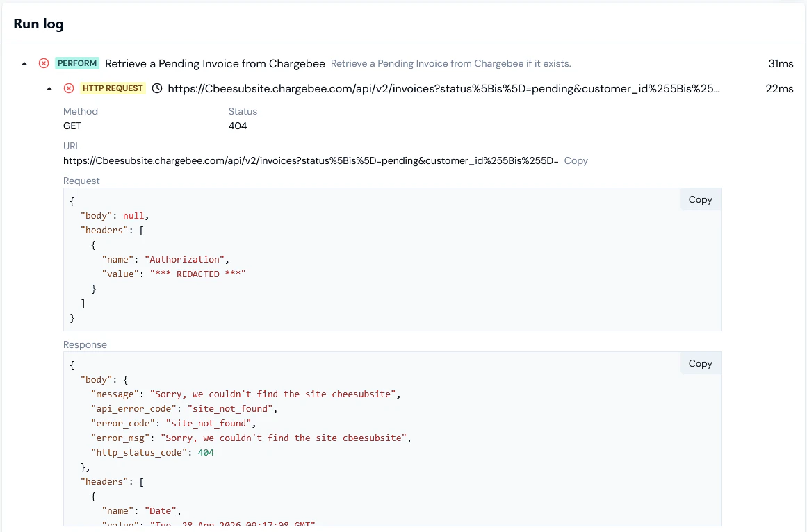The image size is (807, 532).
Task: Click the '404' status value under the Status label
Action: tap(238, 126)
